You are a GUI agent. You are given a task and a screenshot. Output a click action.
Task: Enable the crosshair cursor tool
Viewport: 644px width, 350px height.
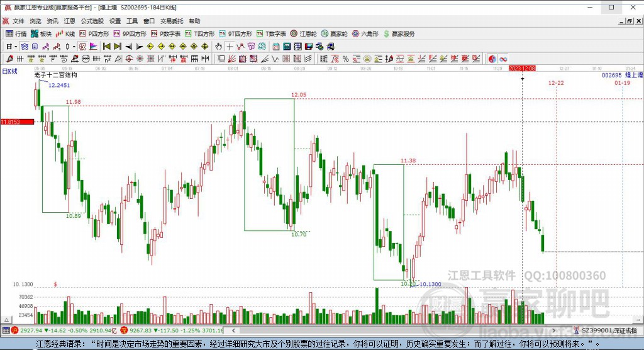pyautogui.click(x=230, y=47)
